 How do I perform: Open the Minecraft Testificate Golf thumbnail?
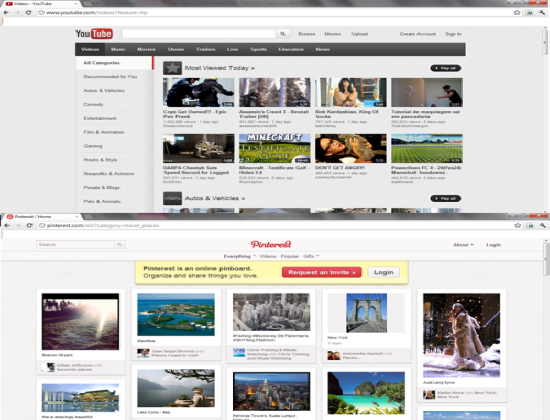pos(275,148)
